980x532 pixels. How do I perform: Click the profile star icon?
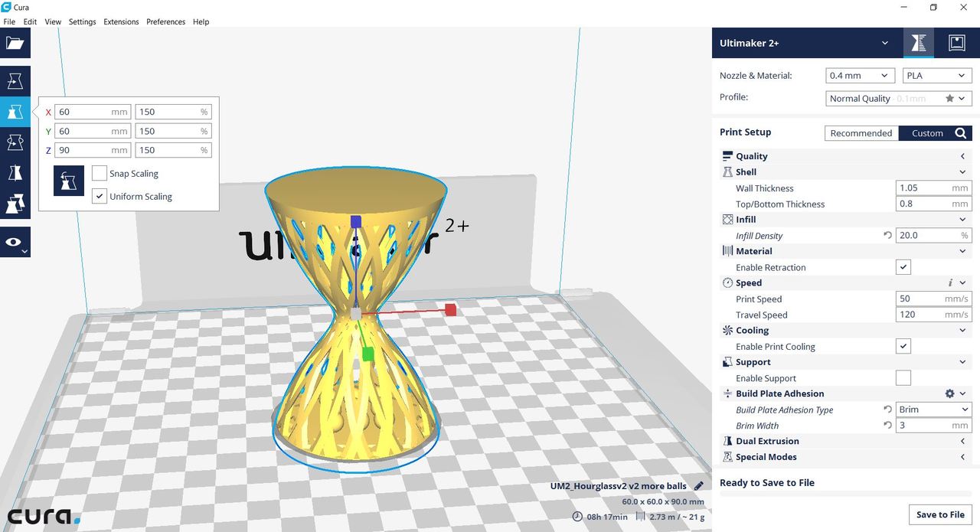[x=950, y=98]
